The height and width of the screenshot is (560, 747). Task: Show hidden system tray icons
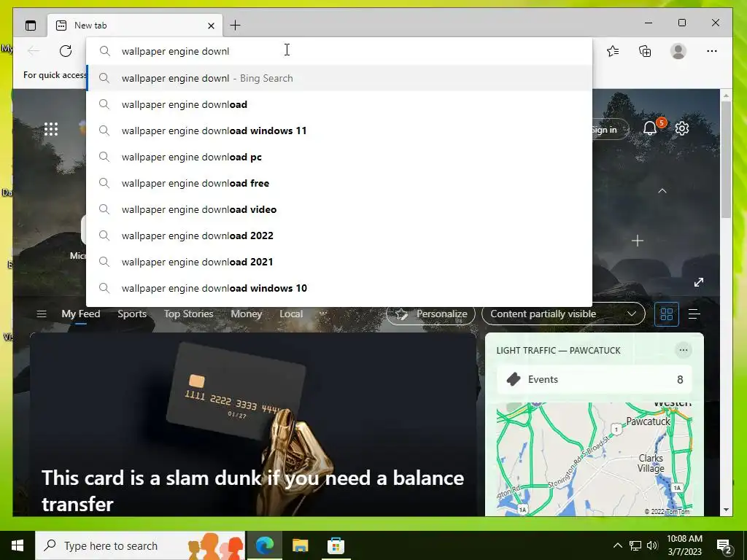(617, 545)
